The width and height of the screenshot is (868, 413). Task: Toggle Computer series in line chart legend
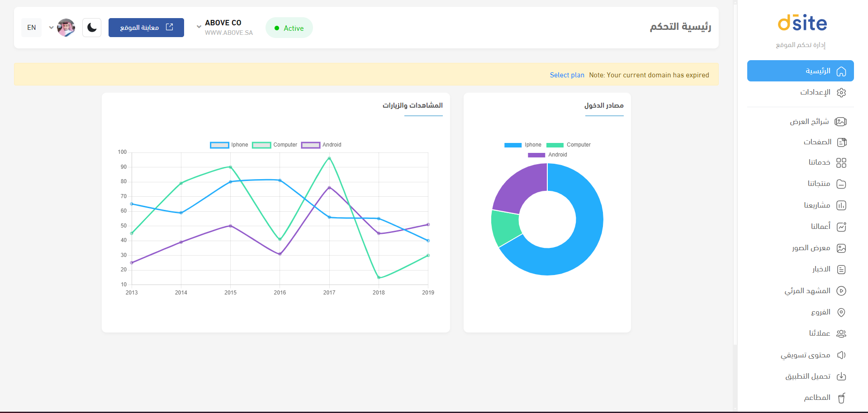(x=275, y=145)
